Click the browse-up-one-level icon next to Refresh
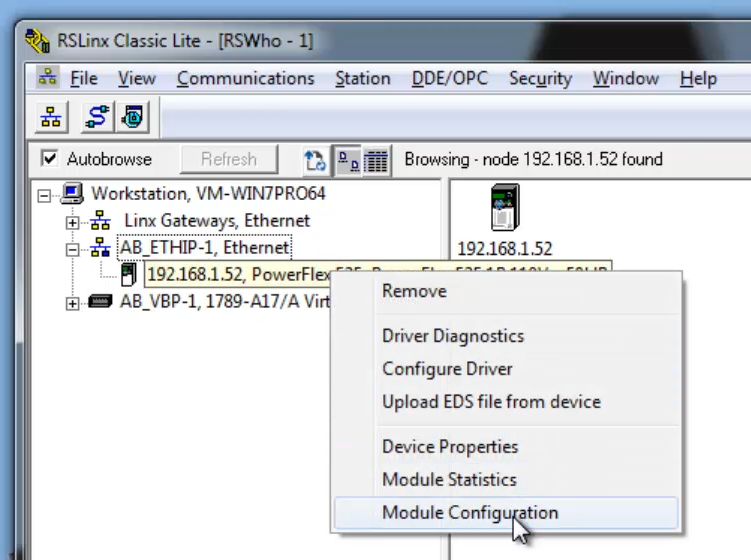Screen dimensions: 751x560 [x=315, y=160]
